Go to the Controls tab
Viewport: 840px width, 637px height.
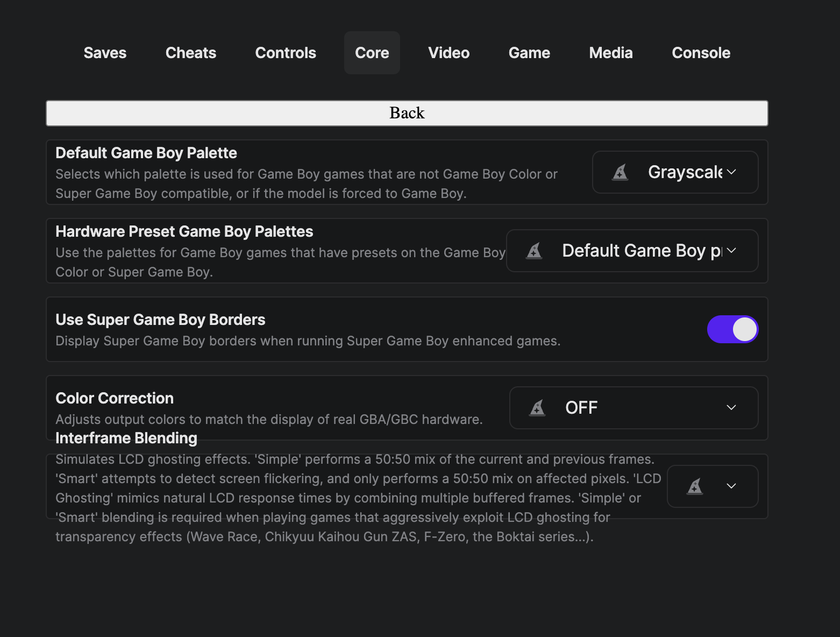286,53
